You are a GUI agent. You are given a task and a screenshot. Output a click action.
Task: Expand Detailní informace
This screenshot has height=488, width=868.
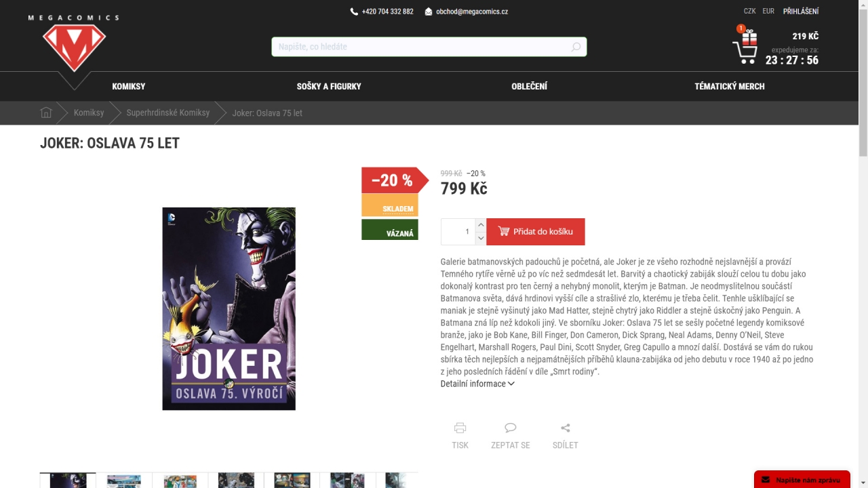pyautogui.click(x=477, y=384)
